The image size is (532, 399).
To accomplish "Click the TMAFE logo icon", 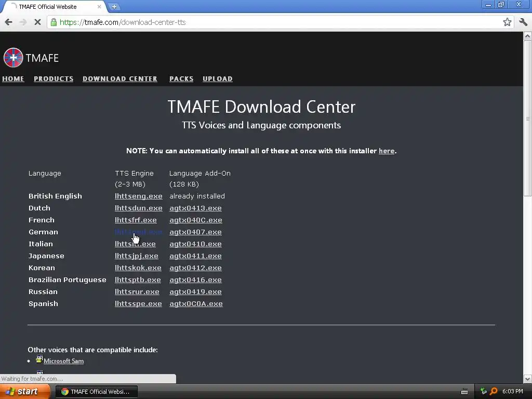I will [13, 58].
